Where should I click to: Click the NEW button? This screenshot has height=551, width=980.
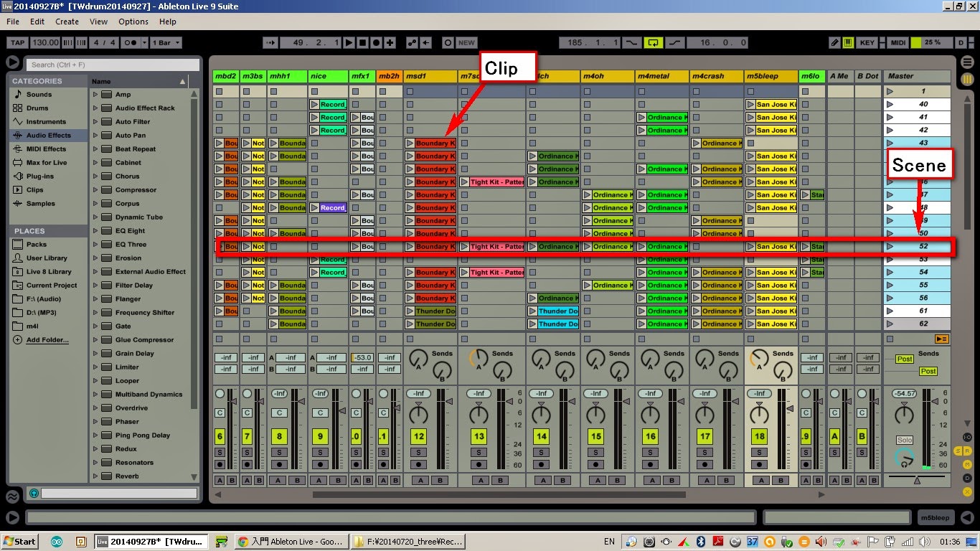[x=467, y=42]
